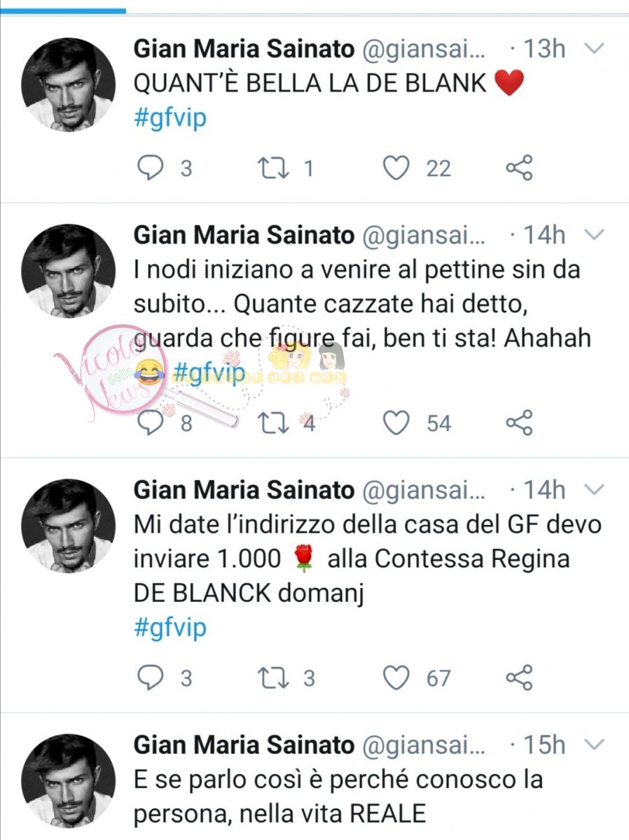Open Gian Maria Sainato name on 15h tweet
This screenshot has height=840, width=629.
tap(244, 745)
